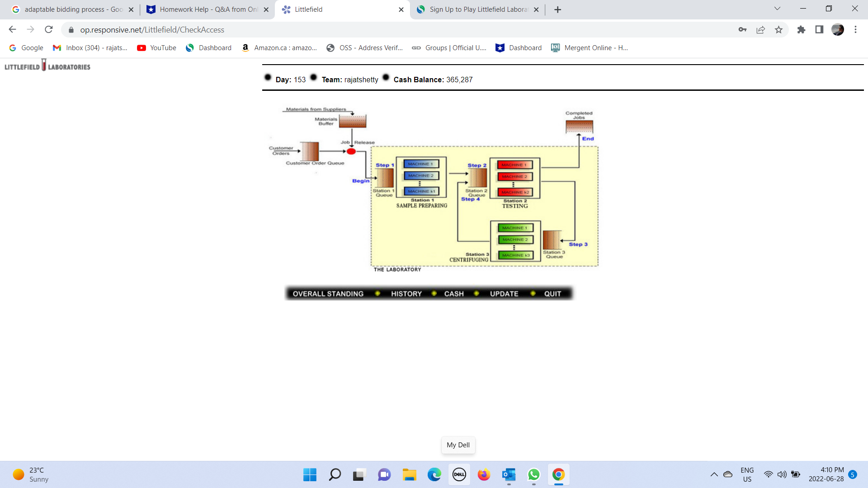Image resolution: width=868 pixels, height=488 pixels.
Task: Click the QUIT link
Action: click(x=552, y=294)
